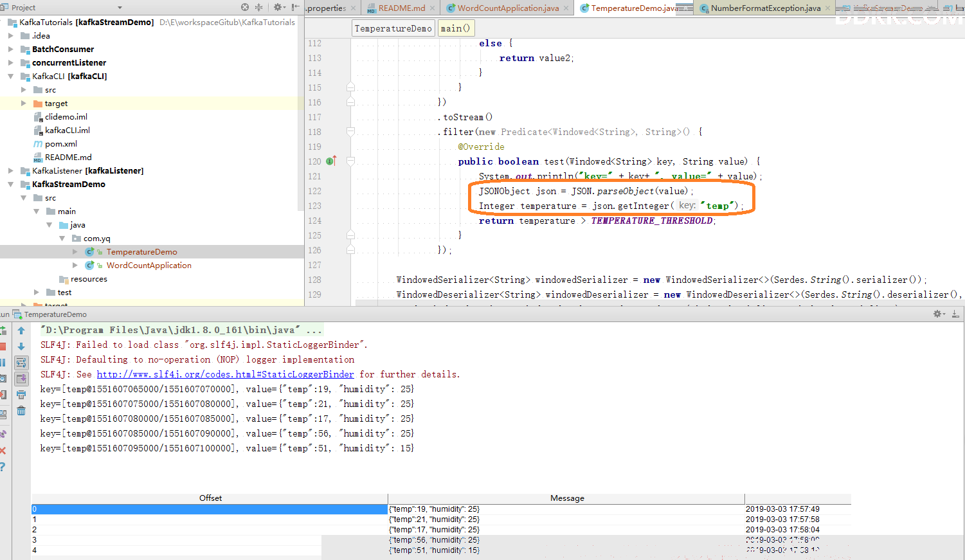
Task: Collapse the KafkaStreamDemo module
Action: coord(10,185)
